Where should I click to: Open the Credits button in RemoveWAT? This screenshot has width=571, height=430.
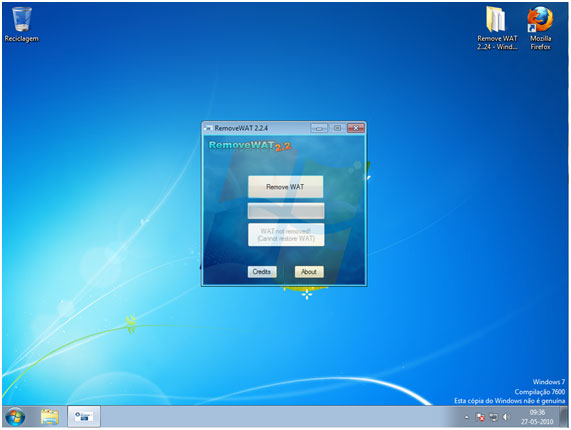pos(262,272)
